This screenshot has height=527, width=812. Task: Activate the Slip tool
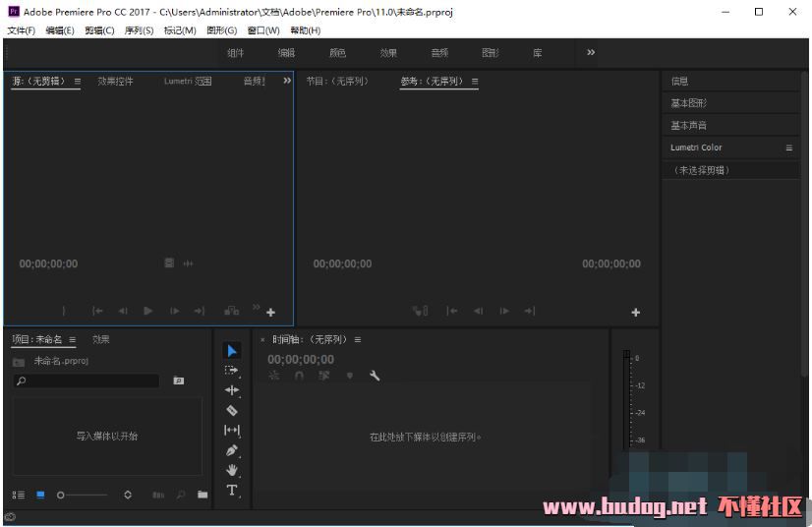coord(232,431)
